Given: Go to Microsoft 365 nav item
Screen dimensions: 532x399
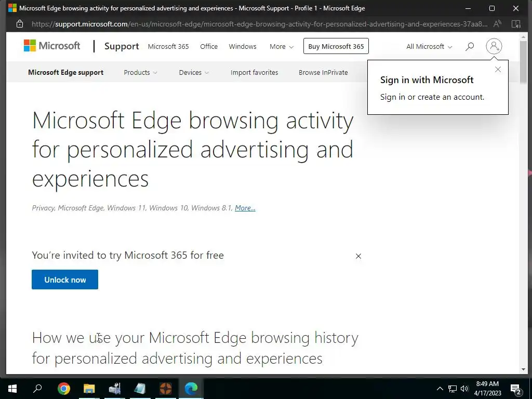Looking at the screenshot, I should coord(168,46).
